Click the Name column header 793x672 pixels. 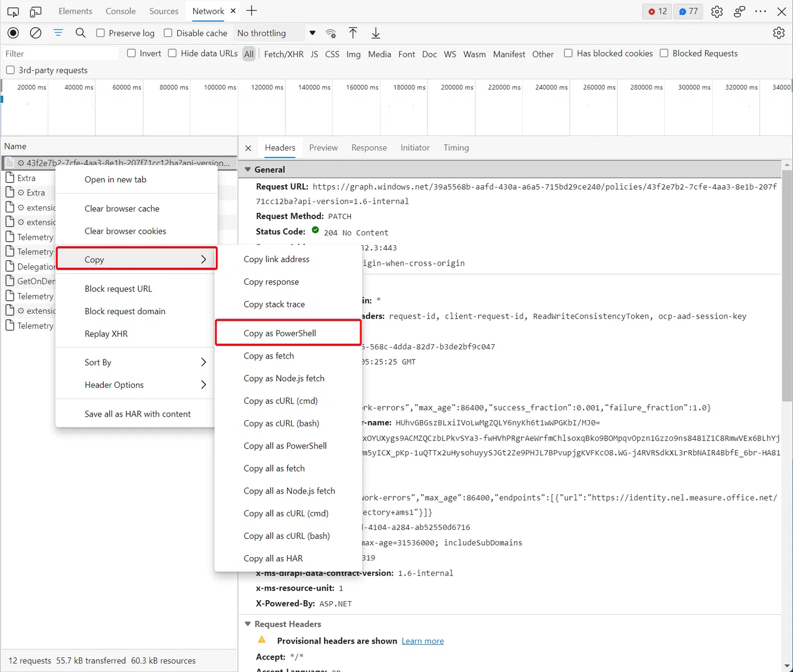[x=119, y=146]
